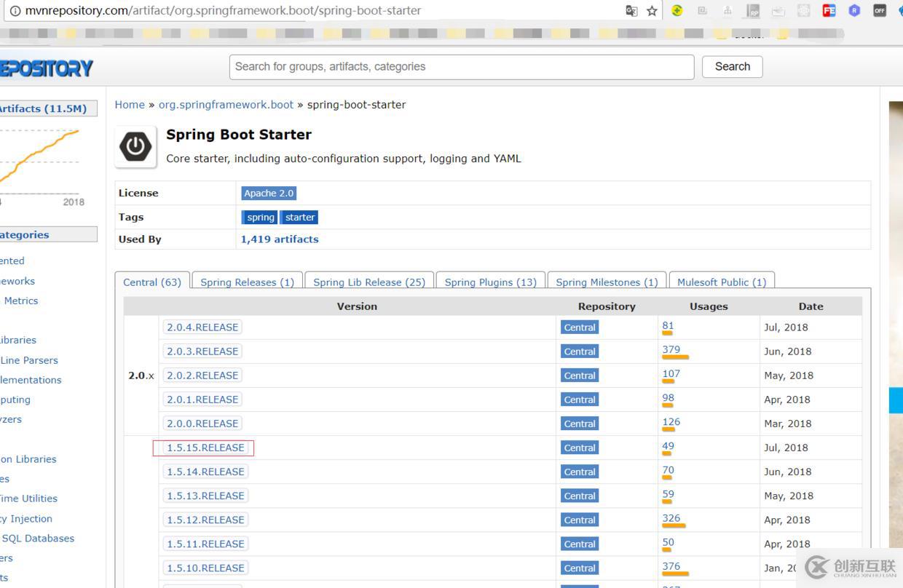
Task: Open the 1,419 artifacts link
Action: (x=280, y=239)
